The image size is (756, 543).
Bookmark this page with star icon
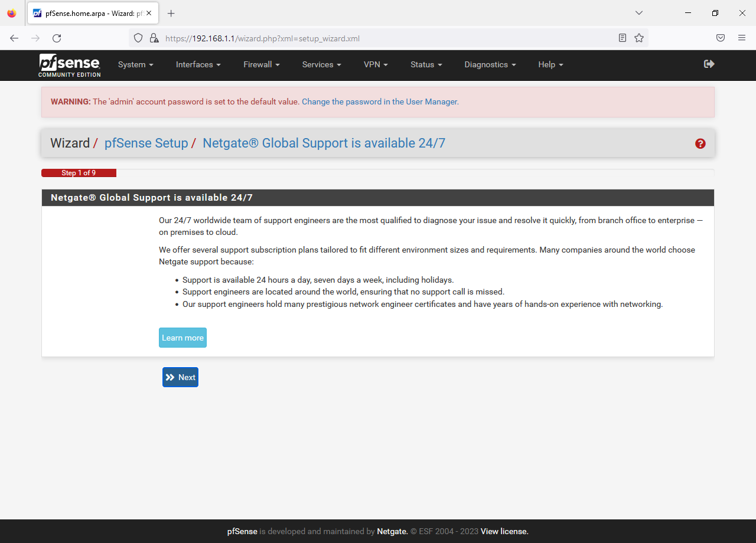(639, 38)
